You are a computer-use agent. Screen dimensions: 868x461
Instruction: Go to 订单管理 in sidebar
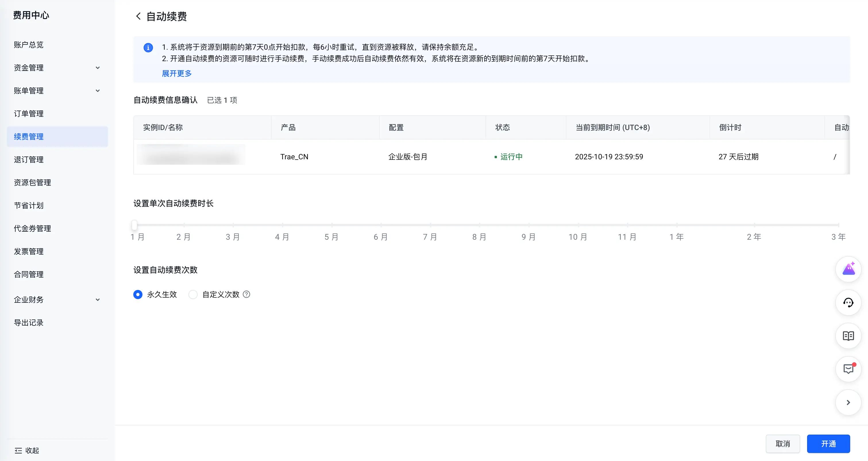coord(29,113)
